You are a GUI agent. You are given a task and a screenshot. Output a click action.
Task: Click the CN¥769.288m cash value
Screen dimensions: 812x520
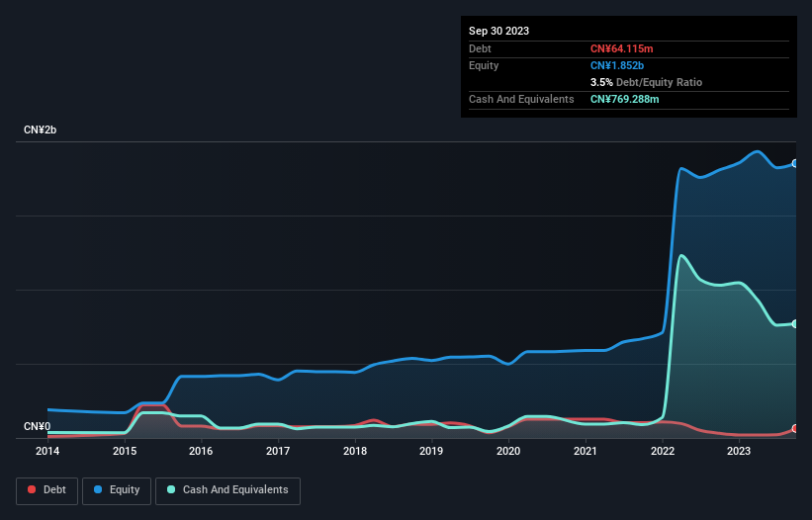pos(624,99)
